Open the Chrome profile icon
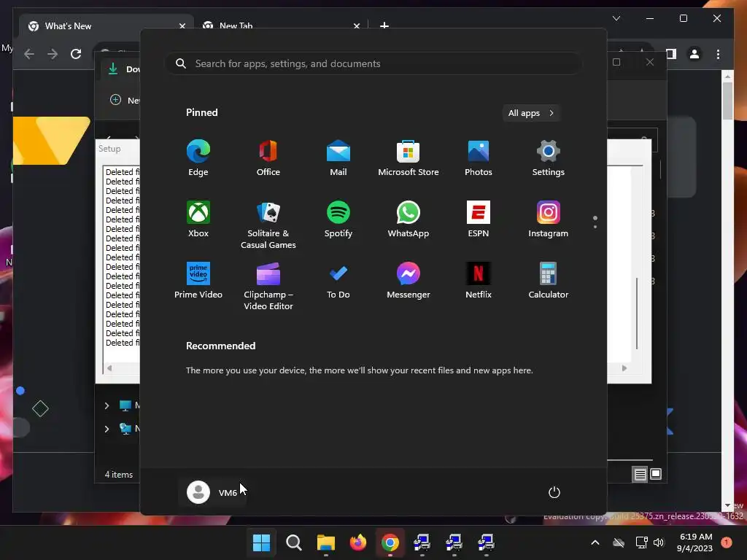 click(x=694, y=54)
